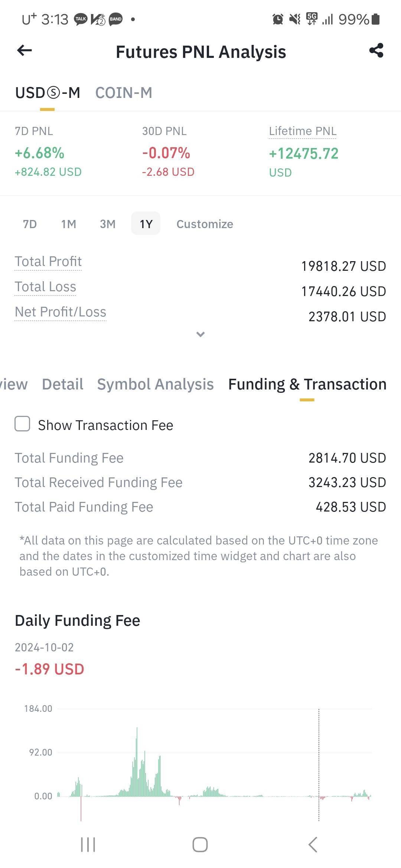Viewport: 401px width, 868px height.
Task: Tap Lifetime PNL underlined label
Action: [303, 131]
